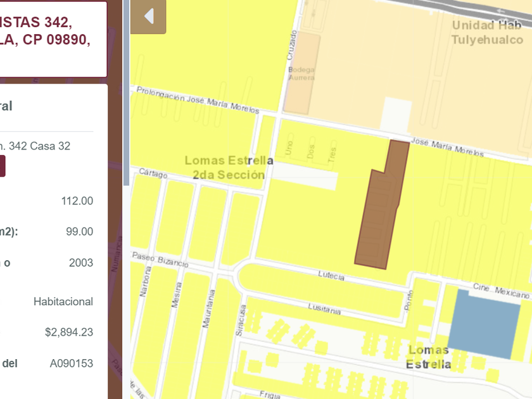Select the 99.00 square meter value
This screenshot has width=532, height=399.
[x=79, y=232]
